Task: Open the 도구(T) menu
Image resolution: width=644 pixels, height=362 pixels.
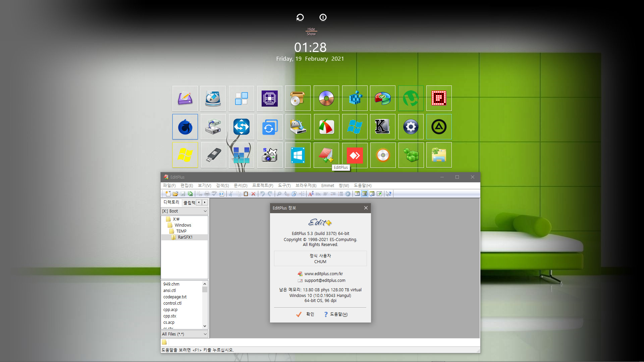Action: tap(284, 185)
